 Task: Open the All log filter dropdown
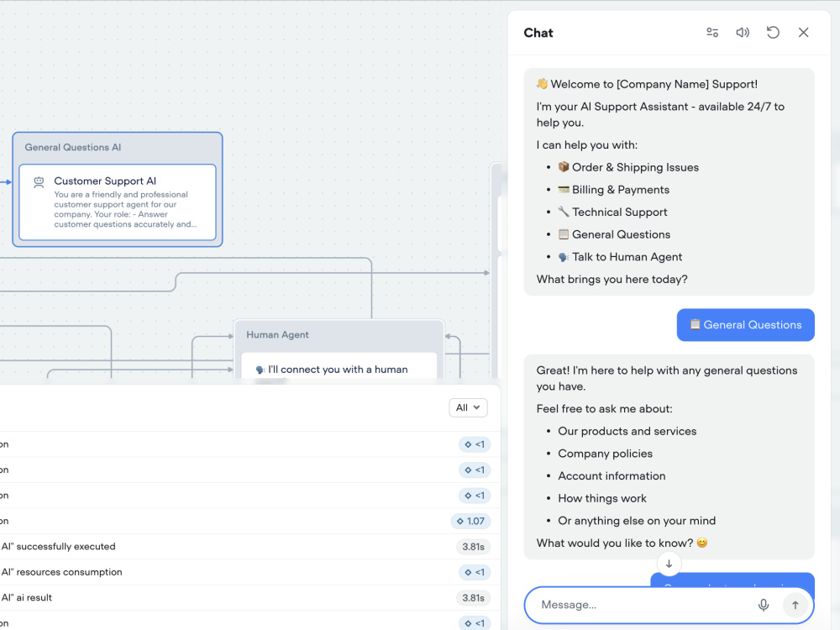pyautogui.click(x=468, y=407)
